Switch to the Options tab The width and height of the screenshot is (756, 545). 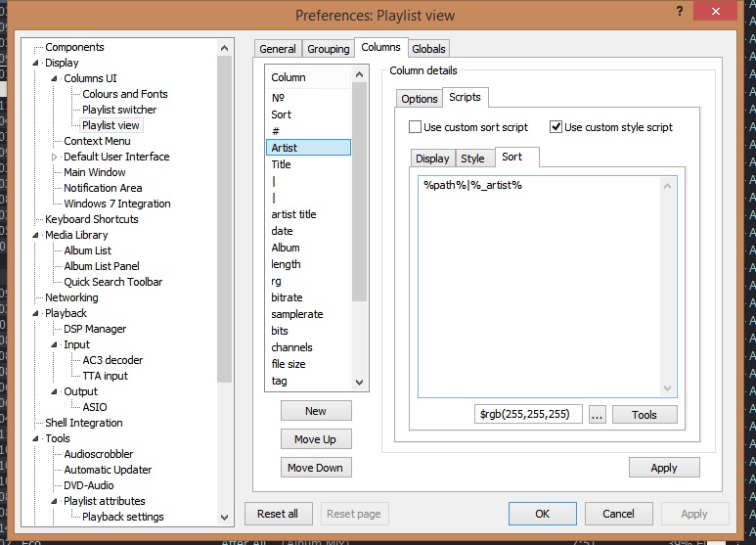coord(420,99)
